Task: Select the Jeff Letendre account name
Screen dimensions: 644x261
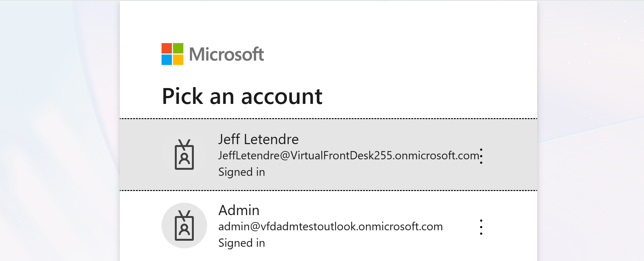Action: click(258, 139)
